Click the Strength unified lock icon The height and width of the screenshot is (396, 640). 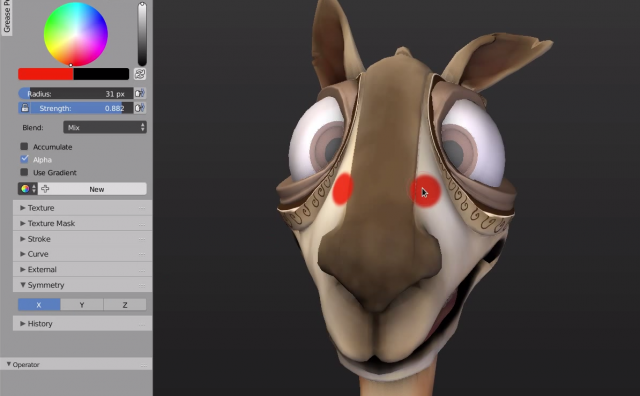pos(25,108)
